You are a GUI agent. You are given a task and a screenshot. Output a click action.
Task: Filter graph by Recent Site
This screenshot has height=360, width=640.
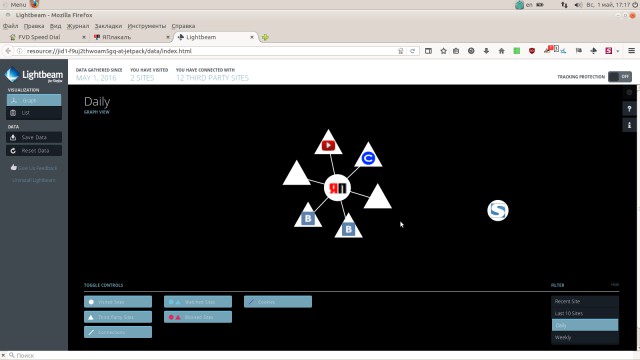point(585,301)
